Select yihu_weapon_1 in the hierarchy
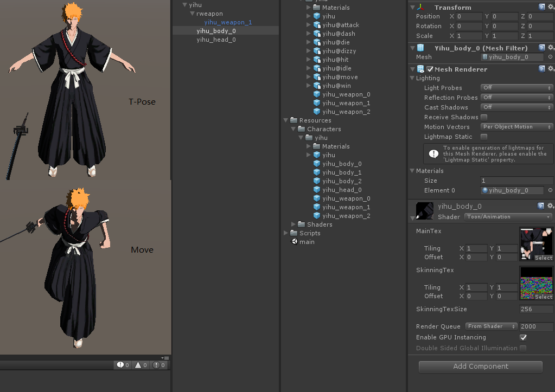The width and height of the screenshot is (555, 392). 228,22
